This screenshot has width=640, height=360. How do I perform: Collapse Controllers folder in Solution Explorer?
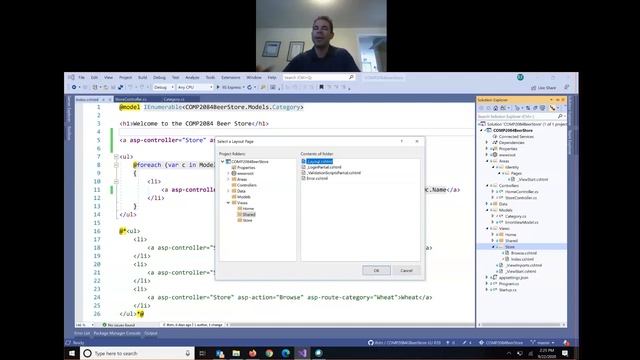point(487,185)
